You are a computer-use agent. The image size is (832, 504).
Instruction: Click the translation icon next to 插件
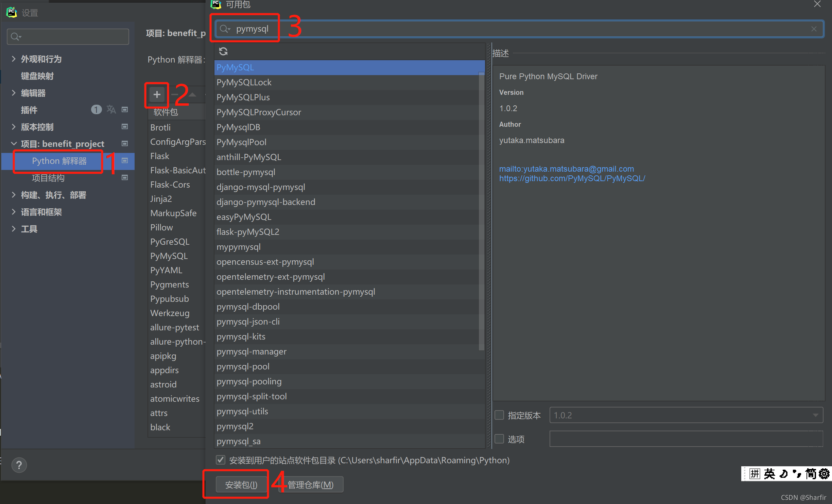111,109
